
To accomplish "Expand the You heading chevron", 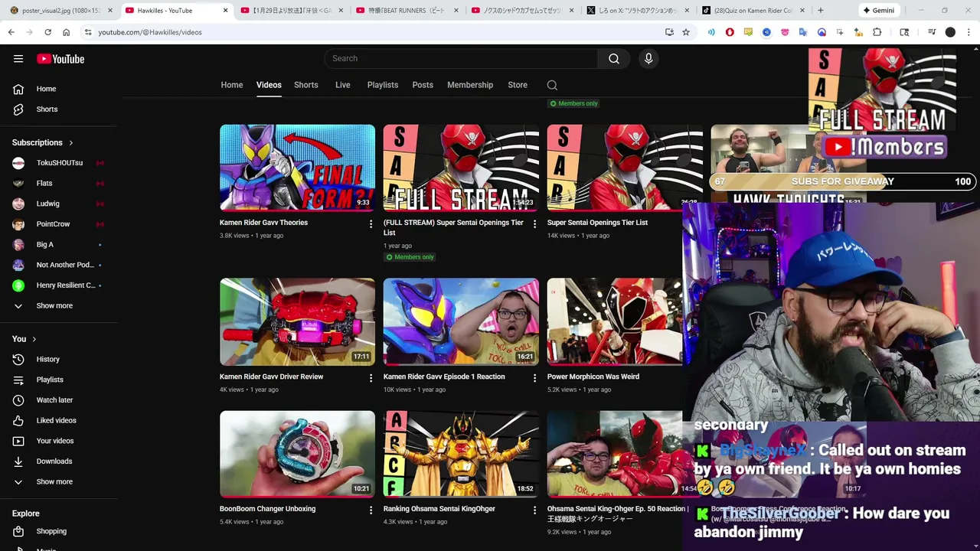I will coord(34,339).
